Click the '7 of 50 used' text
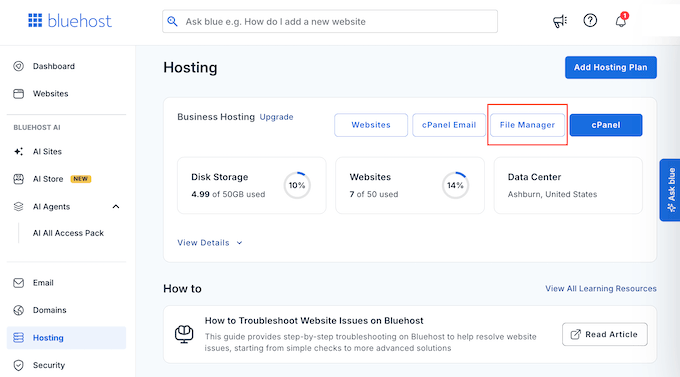Screen dimensions: 680x377 coord(374,194)
